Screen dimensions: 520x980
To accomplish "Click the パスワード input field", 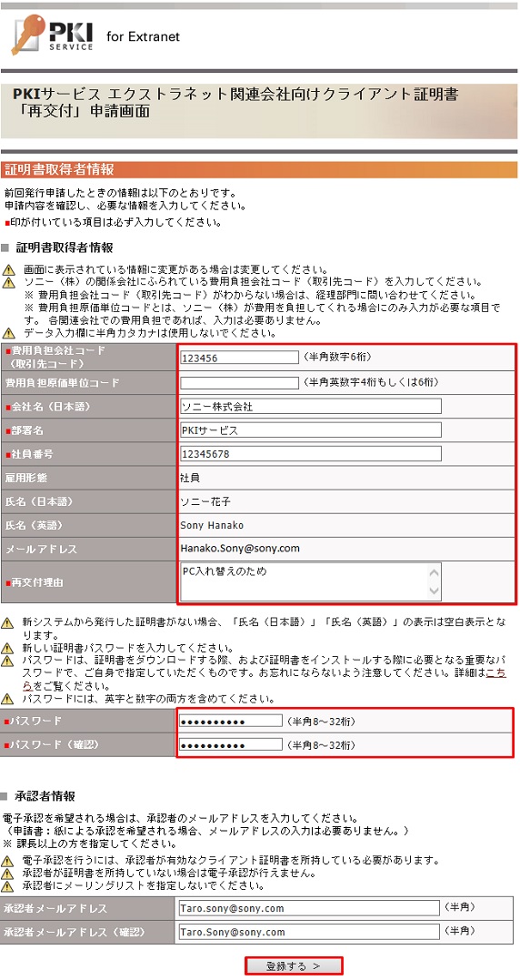I will coord(231,722).
